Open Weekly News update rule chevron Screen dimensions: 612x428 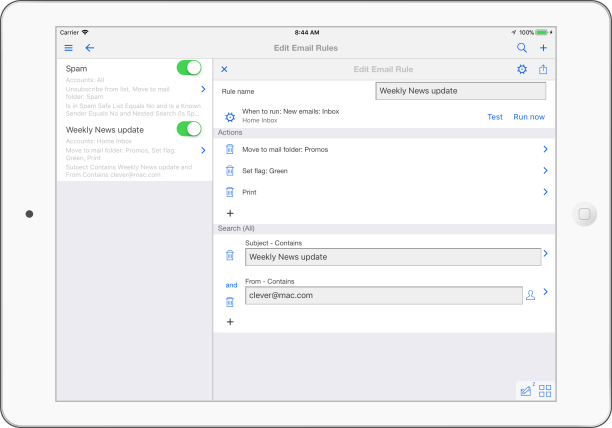pos(203,150)
